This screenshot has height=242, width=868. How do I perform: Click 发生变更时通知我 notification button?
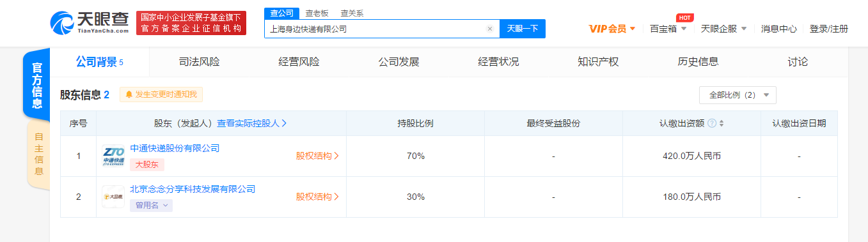[161, 95]
